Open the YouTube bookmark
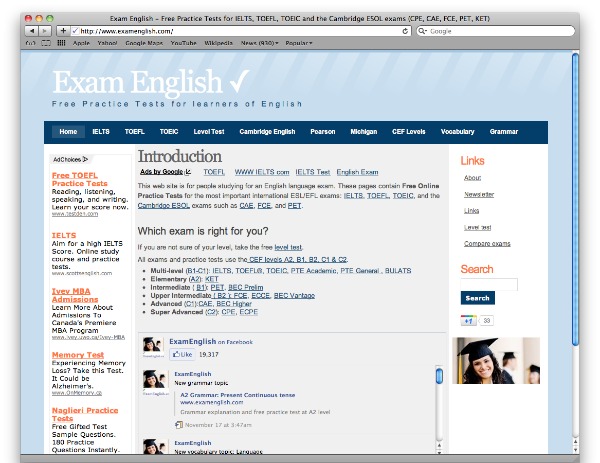Image resolution: width=600 pixels, height=463 pixels. (x=184, y=43)
